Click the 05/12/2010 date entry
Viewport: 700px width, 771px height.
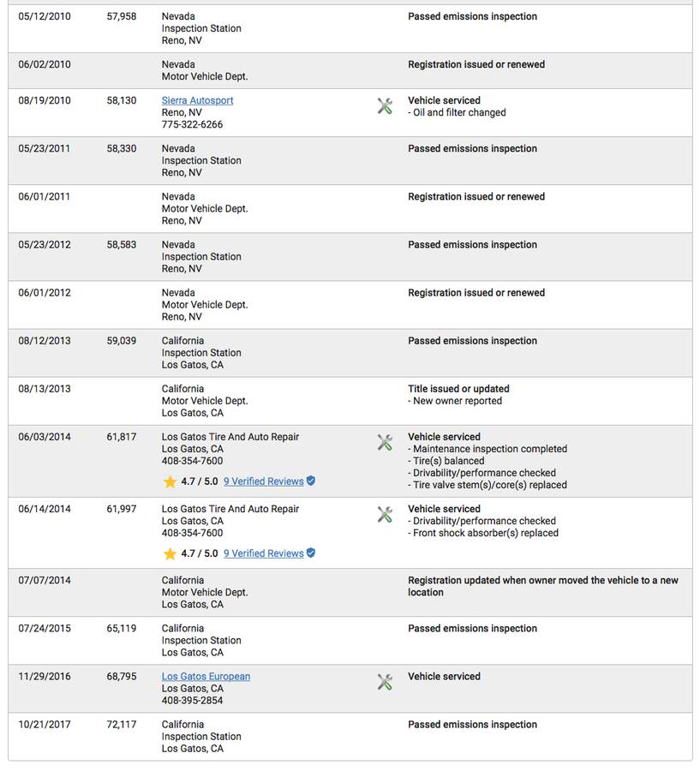(x=45, y=16)
